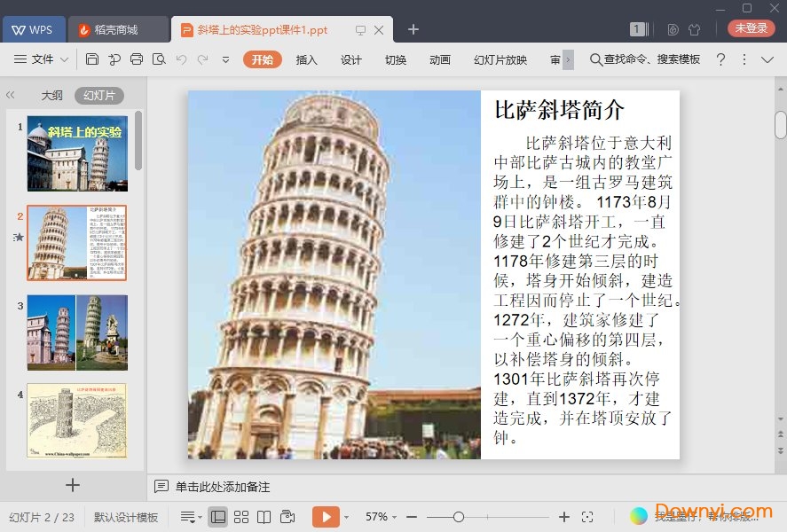The height and width of the screenshot is (532, 787).
Task: Open the Print Preview icon
Action: (x=159, y=59)
